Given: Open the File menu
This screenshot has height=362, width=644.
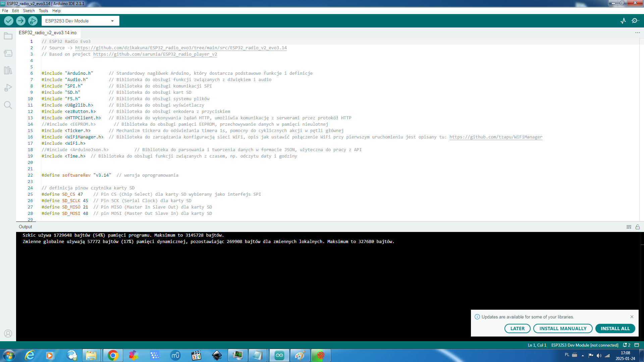Looking at the screenshot, I should pyautogui.click(x=5, y=11).
